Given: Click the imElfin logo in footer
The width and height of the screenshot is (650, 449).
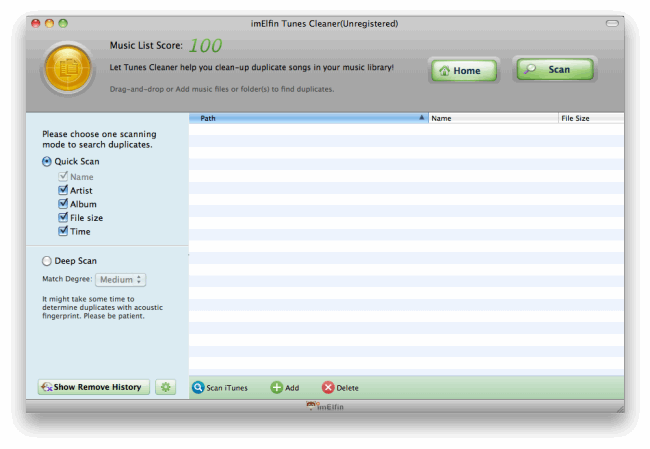Looking at the screenshot, I should pyautogui.click(x=325, y=406).
